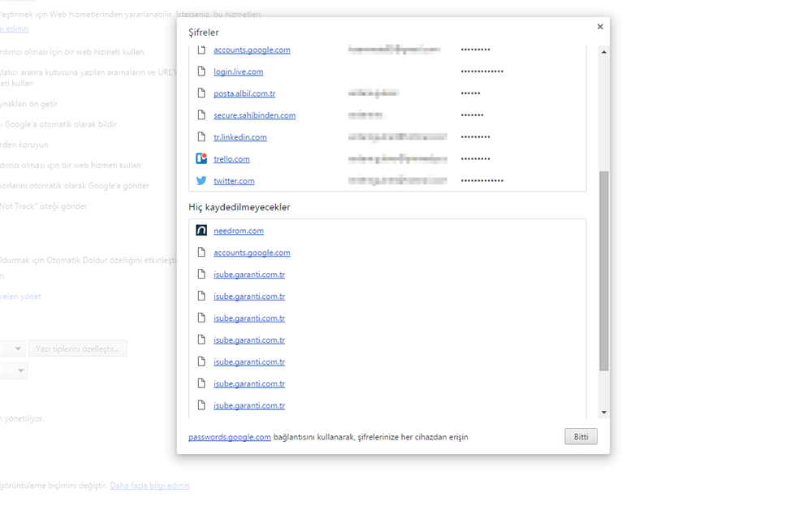Viewport: 812px width, 506px height.
Task: Open the passwords.google.com link
Action: [x=230, y=437]
